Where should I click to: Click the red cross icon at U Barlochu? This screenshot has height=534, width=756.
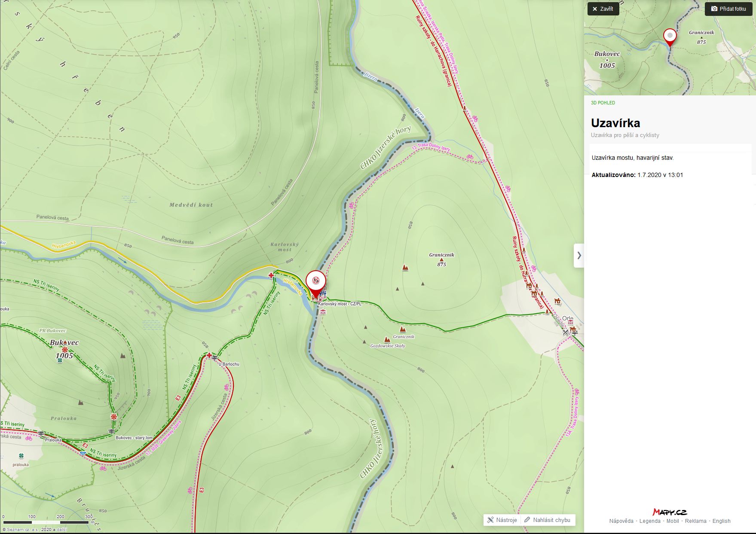coord(209,355)
